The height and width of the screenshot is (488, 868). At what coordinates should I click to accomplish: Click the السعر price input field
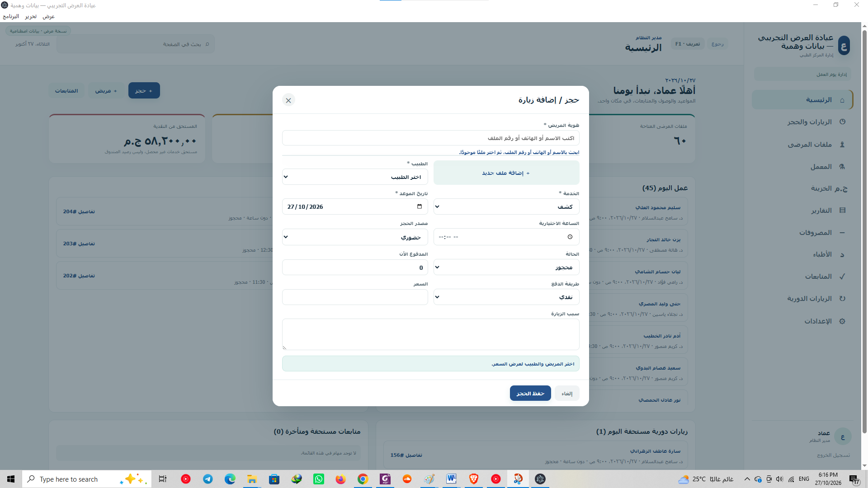click(x=355, y=297)
